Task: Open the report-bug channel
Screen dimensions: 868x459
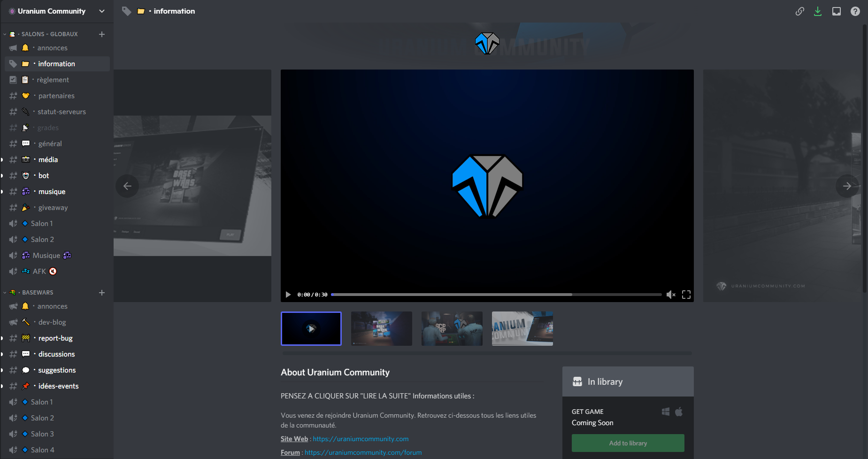Action: point(57,338)
